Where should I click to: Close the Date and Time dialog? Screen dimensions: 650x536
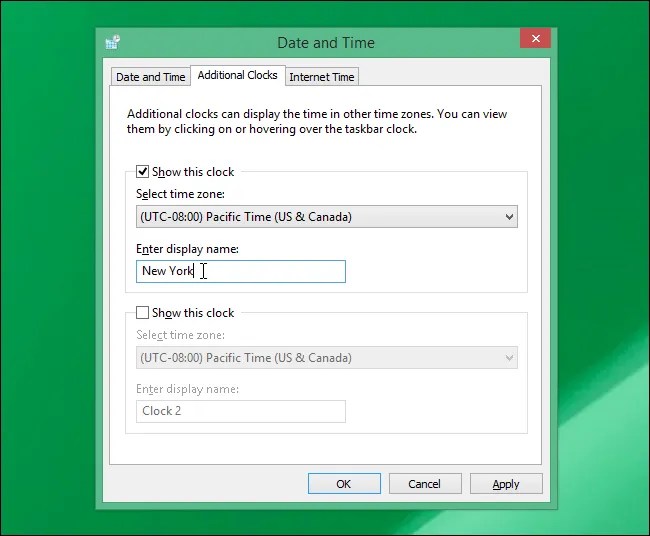tap(535, 39)
